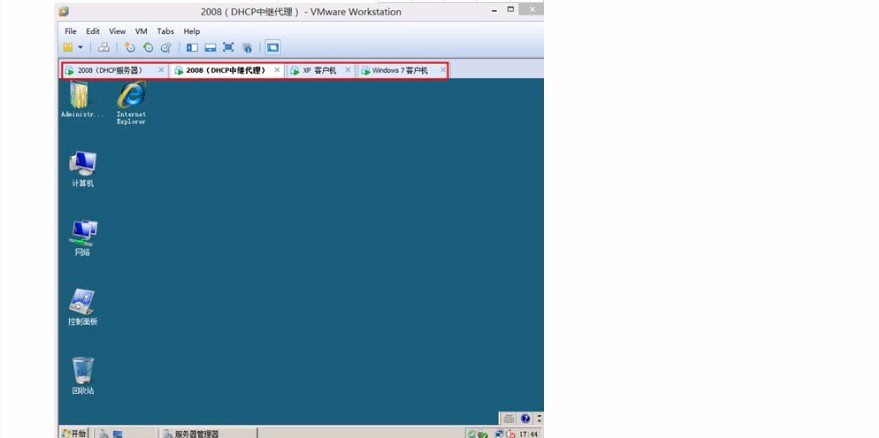Take a snapshot using the toolbar icon
The width and height of the screenshot is (879, 438).
coord(129,48)
